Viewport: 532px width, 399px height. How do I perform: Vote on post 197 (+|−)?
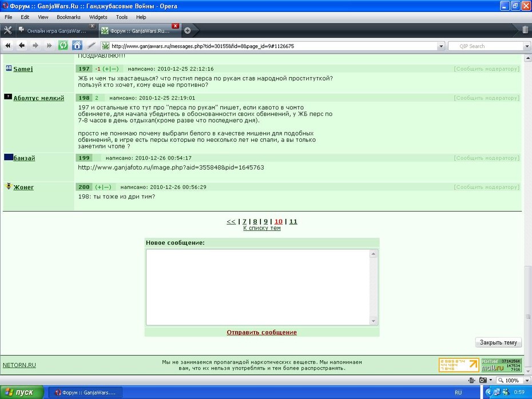110,69
